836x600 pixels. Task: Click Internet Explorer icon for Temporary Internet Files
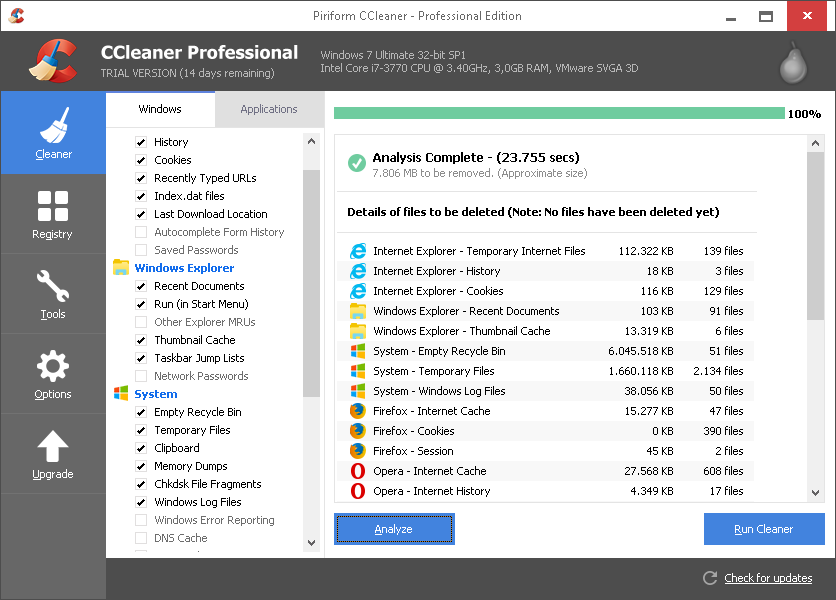point(358,251)
